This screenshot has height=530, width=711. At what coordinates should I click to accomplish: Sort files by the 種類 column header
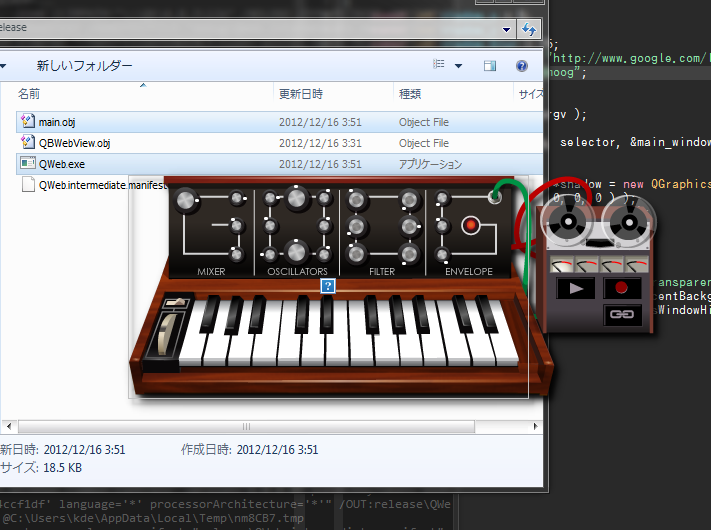point(410,94)
